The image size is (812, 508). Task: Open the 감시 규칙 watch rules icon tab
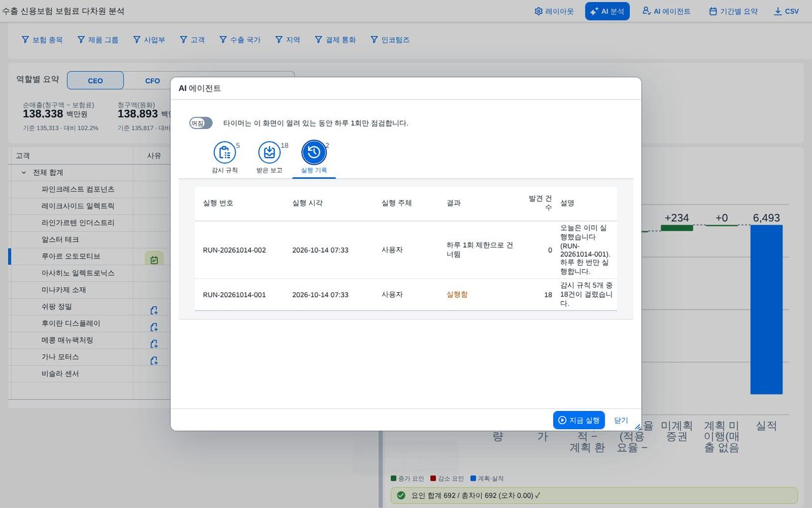point(225,157)
